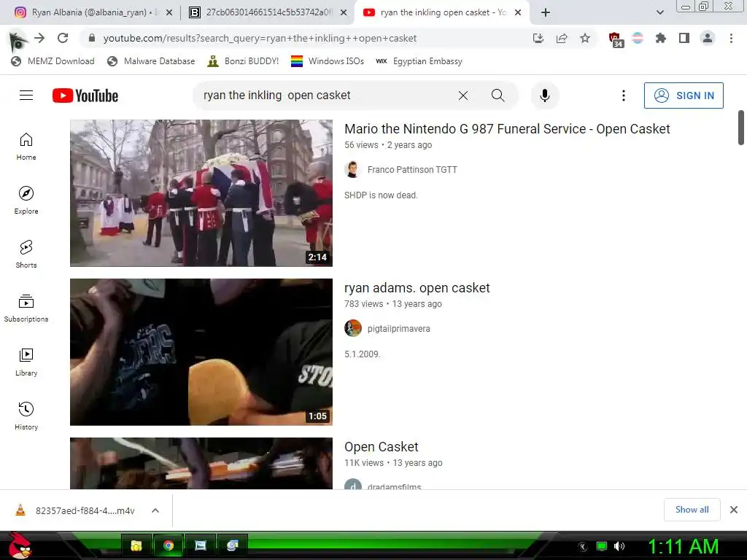
Task: Reload the page in Chrome
Action: click(63, 38)
